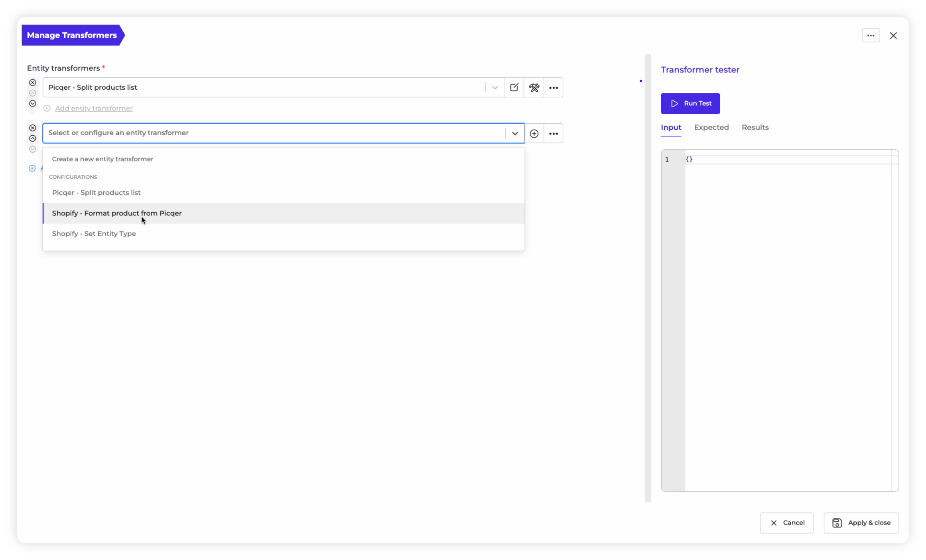The image size is (926, 560).
Task: Close the Manage Transformers dialog
Action: [x=893, y=35]
